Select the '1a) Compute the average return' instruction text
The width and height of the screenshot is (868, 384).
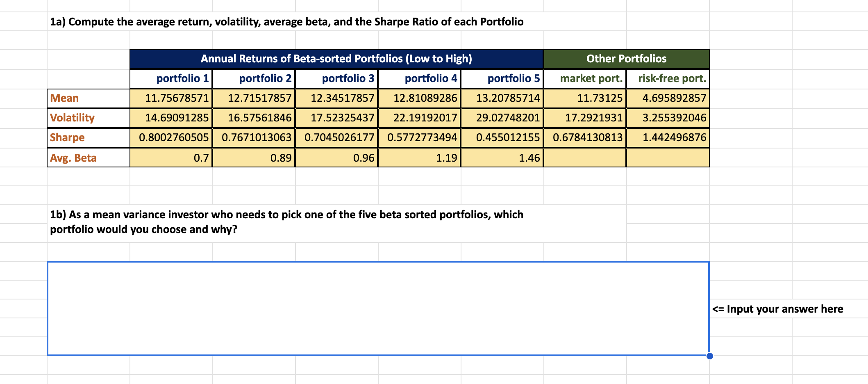point(287,22)
